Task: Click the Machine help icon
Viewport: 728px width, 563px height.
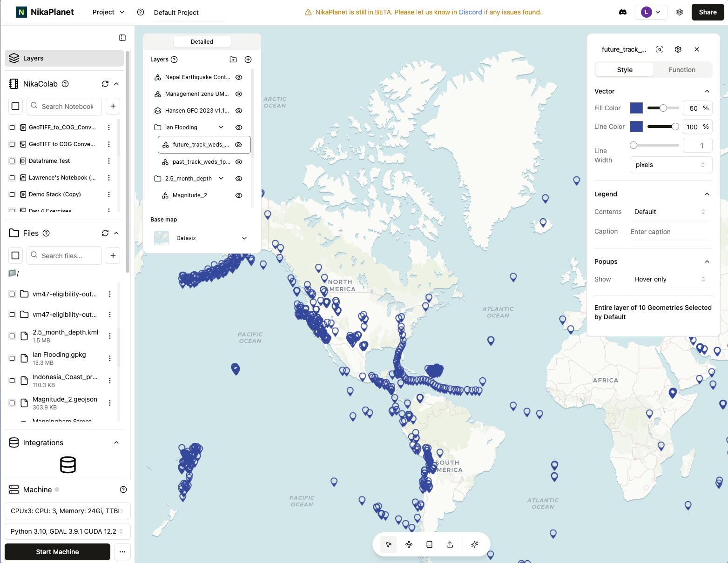Action: coord(123,489)
